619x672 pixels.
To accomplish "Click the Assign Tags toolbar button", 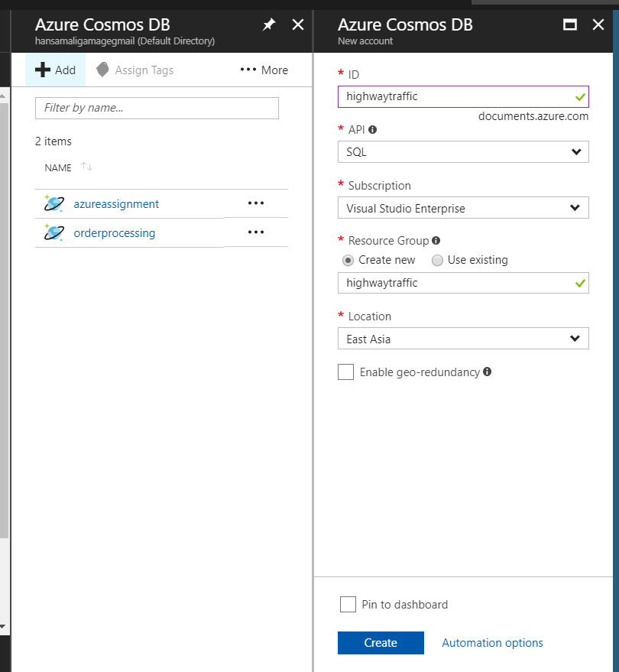I will coord(135,70).
